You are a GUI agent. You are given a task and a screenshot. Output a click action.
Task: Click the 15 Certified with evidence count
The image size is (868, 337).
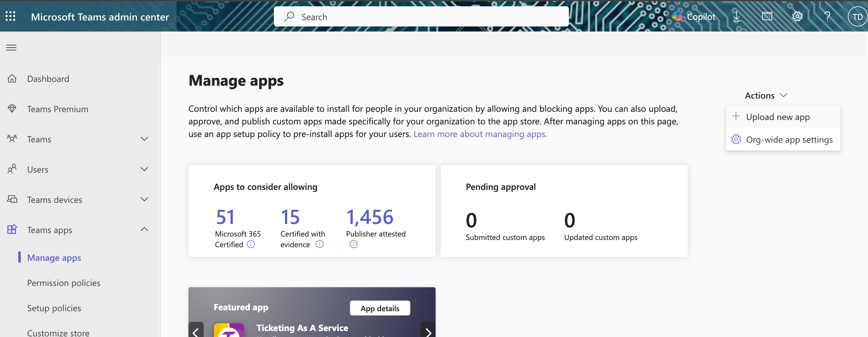[x=290, y=217]
